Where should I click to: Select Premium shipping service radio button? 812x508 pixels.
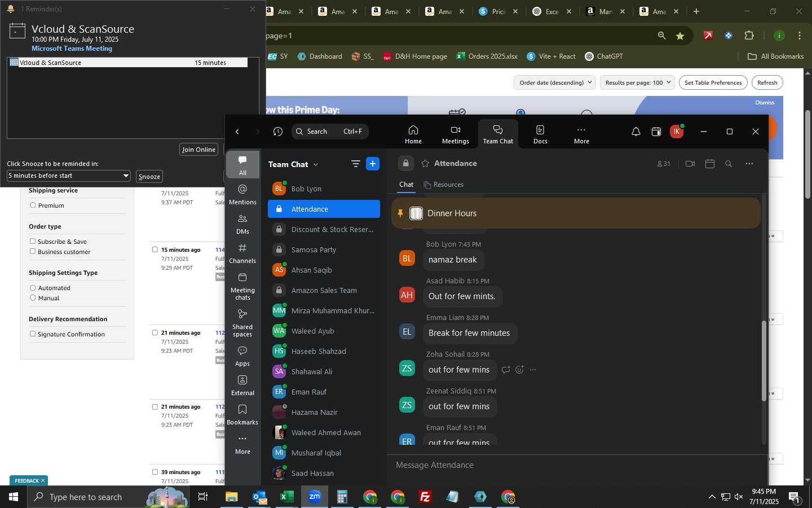tap(33, 205)
